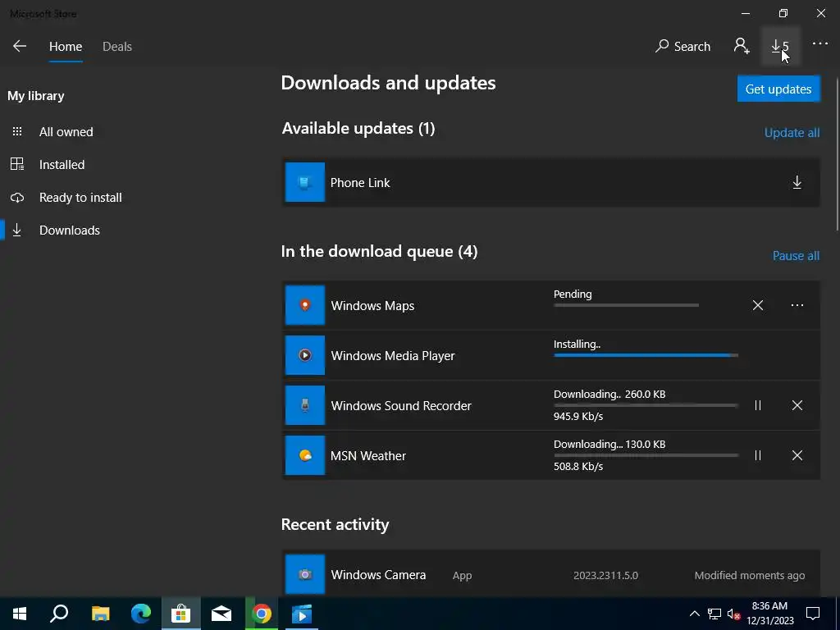Show hidden system tray icons
Viewport: 840px width, 630px height.
[694, 614]
